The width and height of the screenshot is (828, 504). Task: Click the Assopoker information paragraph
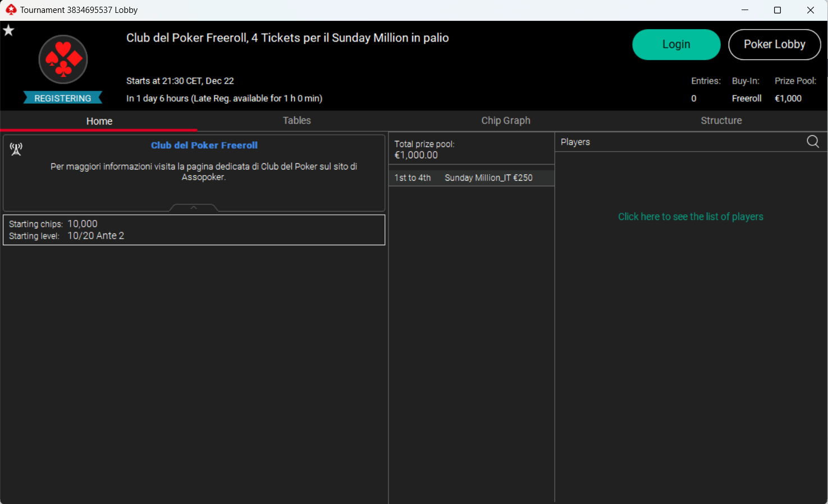click(204, 172)
